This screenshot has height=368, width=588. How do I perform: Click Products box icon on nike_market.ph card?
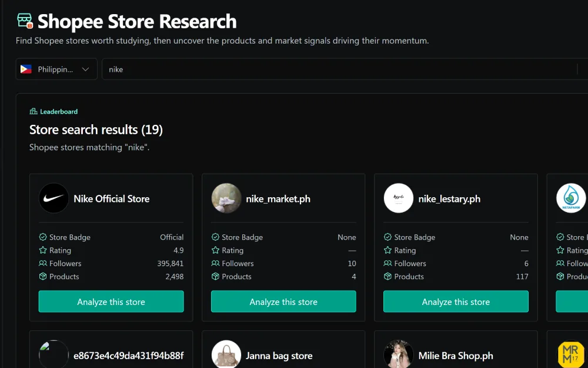215,276
